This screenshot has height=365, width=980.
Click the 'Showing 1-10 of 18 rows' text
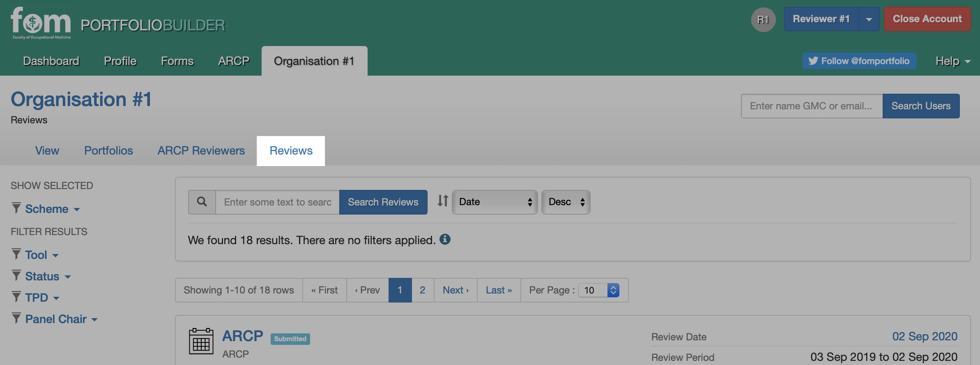239,290
